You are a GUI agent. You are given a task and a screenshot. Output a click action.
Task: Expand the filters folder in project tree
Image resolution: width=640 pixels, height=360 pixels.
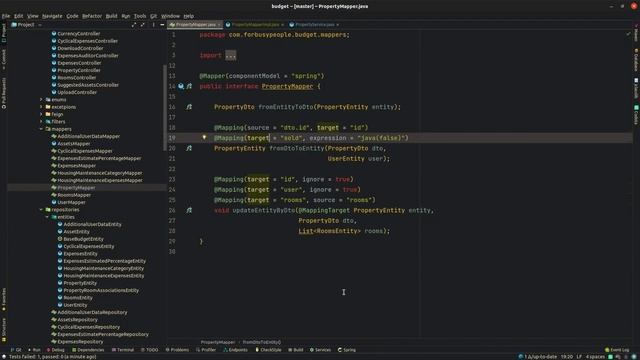point(41,122)
